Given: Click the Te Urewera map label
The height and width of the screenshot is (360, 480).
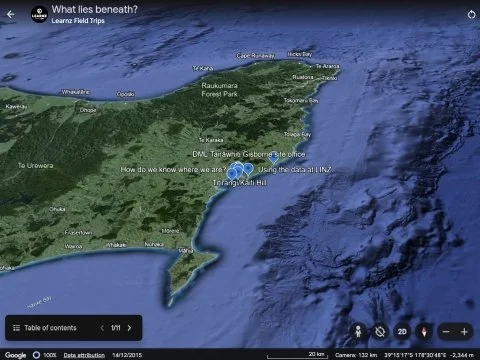Looking at the screenshot, I should 35,166.
